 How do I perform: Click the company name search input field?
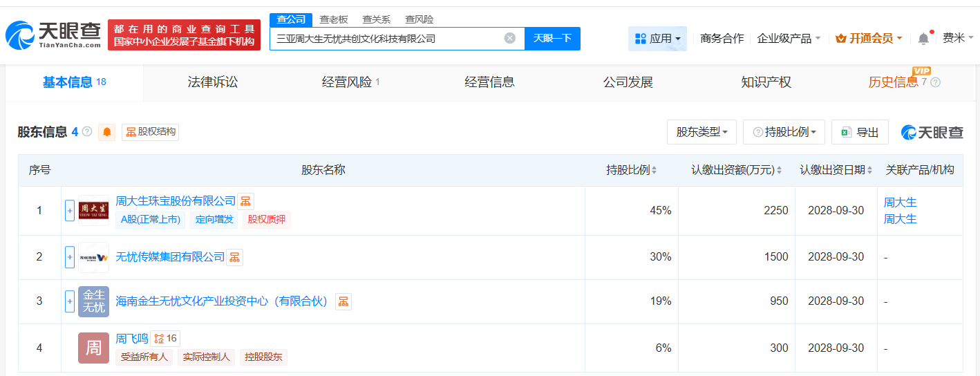click(387, 39)
